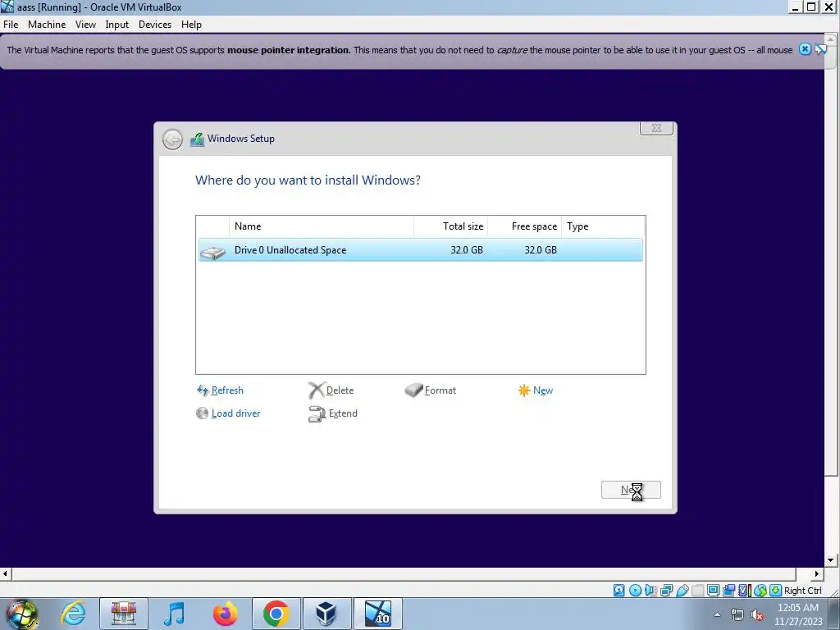The height and width of the screenshot is (630, 840).
Task: Open the Input menu
Action: (x=116, y=25)
